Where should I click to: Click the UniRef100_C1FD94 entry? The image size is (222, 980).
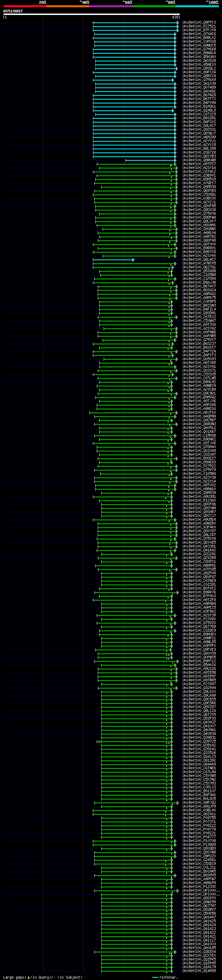pyautogui.click(x=199, y=278)
